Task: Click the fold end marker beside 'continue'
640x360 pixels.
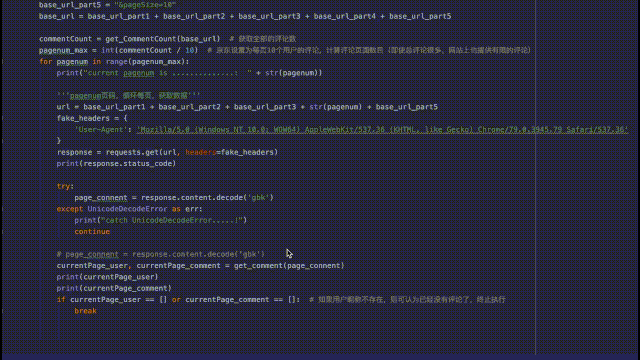Action: 3,232
